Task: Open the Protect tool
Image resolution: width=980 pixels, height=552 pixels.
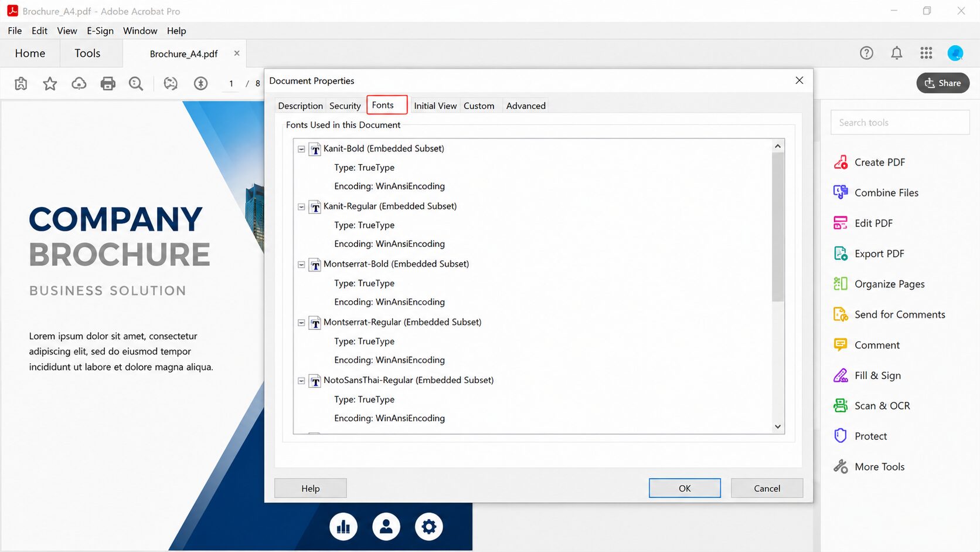Action: click(x=860, y=436)
